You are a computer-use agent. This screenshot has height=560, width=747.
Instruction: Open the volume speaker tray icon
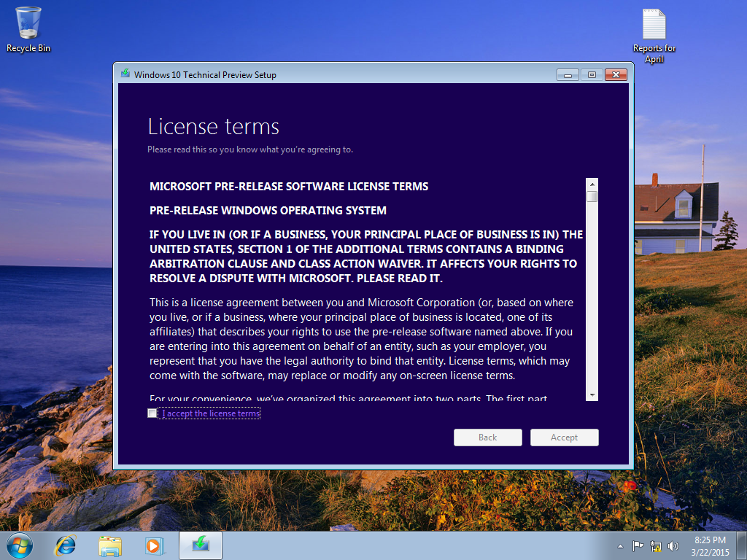click(673, 545)
